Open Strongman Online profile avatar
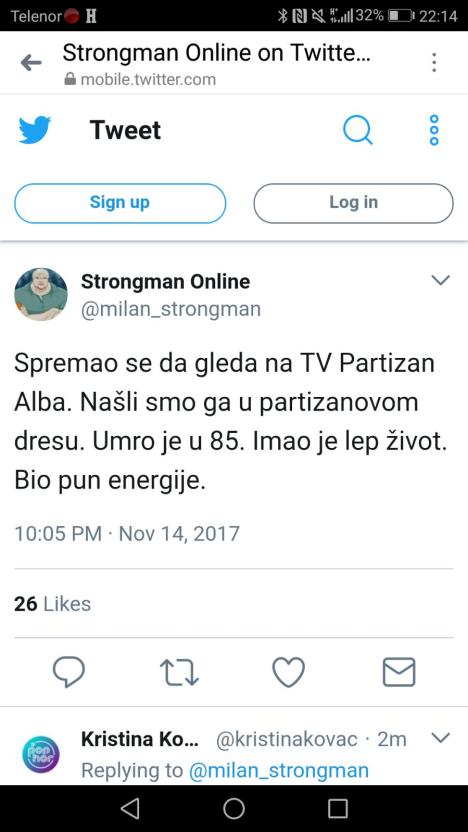Image resolution: width=468 pixels, height=832 pixels. (41, 294)
